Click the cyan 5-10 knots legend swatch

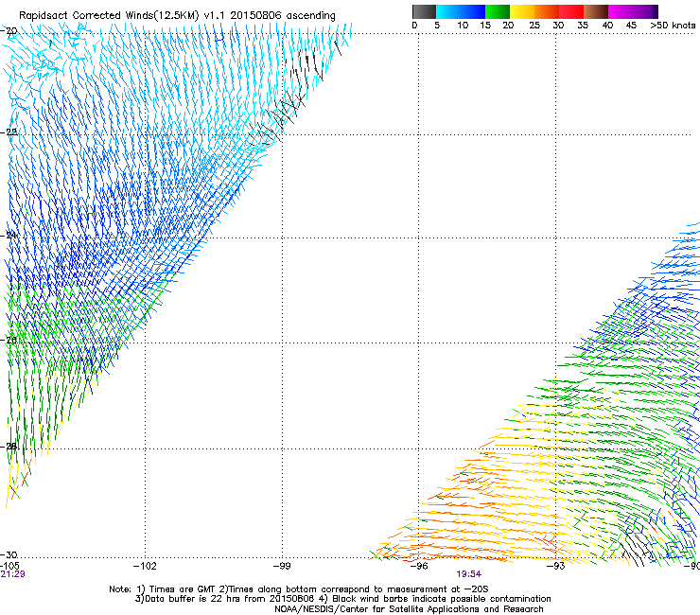click(448, 11)
